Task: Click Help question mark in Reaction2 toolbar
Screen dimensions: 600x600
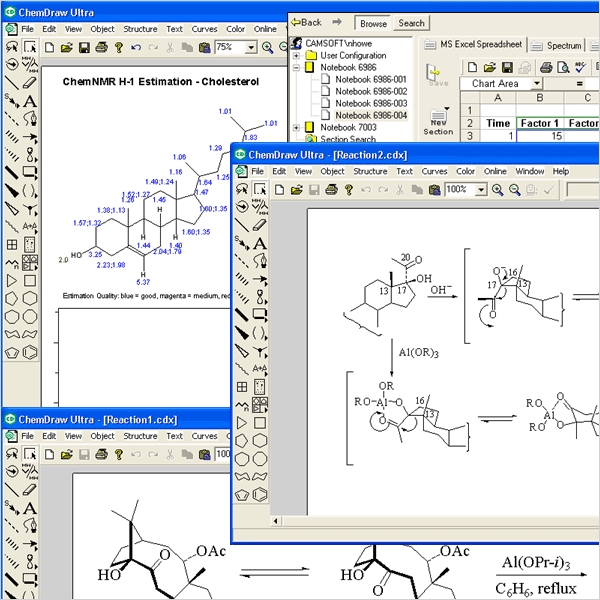Action: [349, 190]
